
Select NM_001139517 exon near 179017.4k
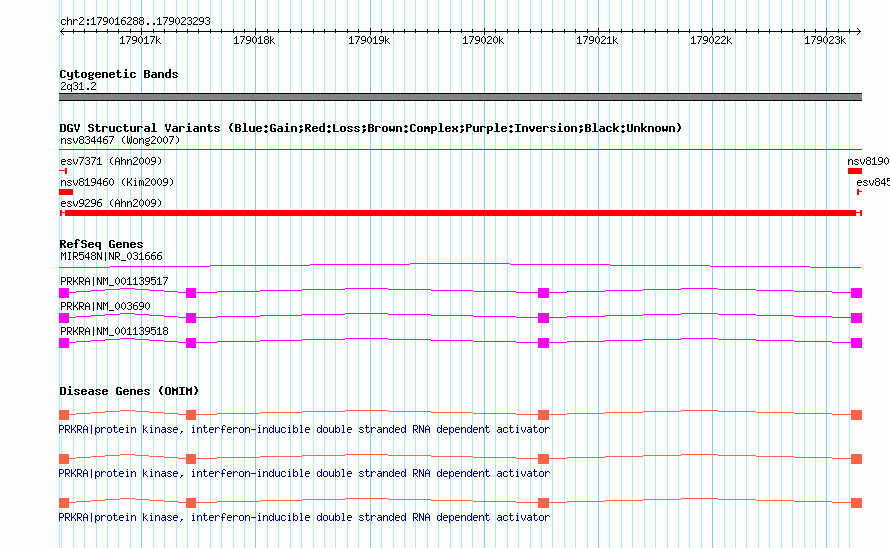[x=191, y=293]
